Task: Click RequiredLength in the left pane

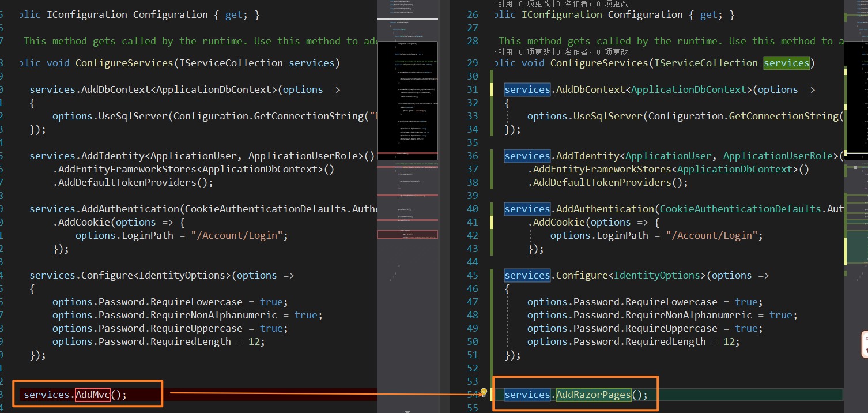Action: pyautogui.click(x=191, y=341)
